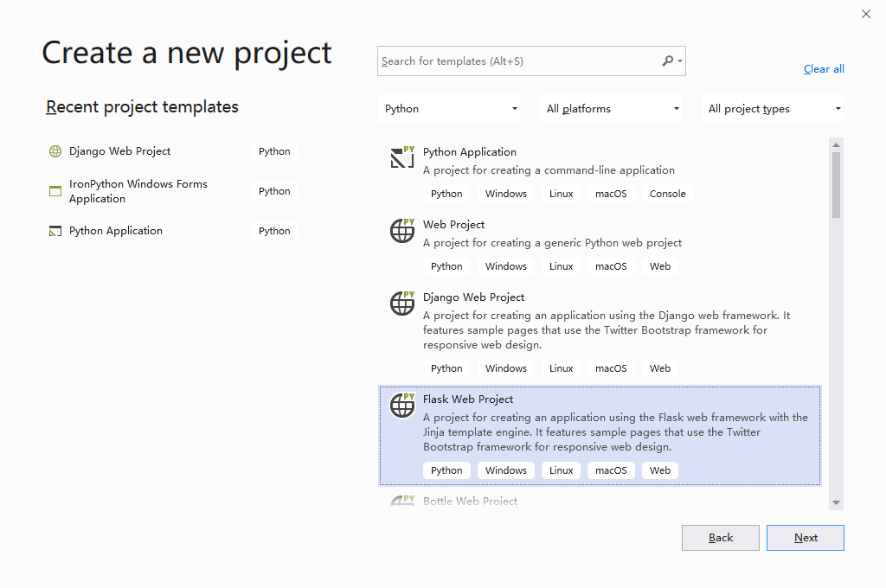Select the Web Project template title
886x588 pixels.
point(453,224)
